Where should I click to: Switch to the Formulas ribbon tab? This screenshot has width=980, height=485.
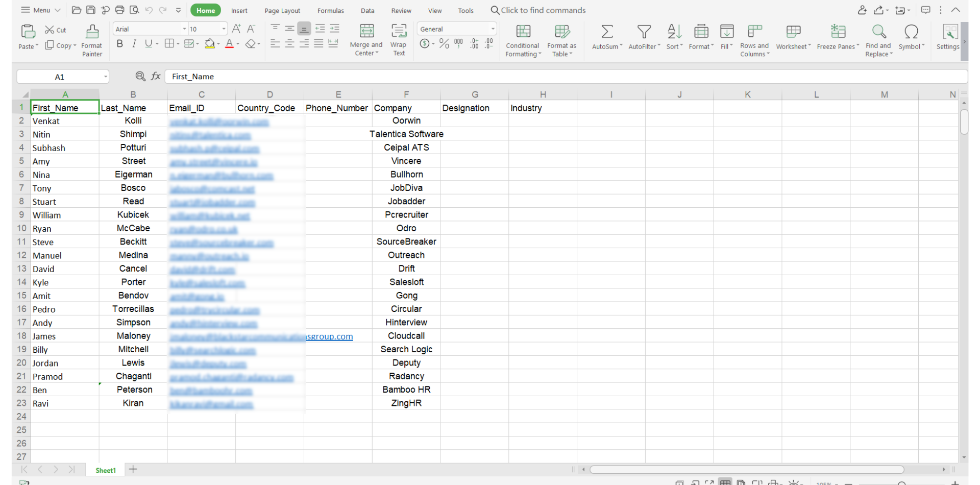[330, 11]
